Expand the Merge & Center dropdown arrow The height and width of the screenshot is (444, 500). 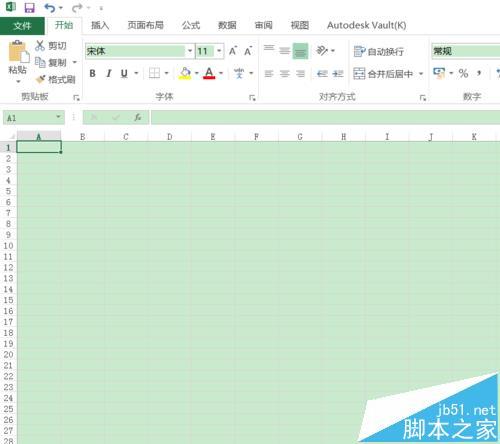point(421,73)
